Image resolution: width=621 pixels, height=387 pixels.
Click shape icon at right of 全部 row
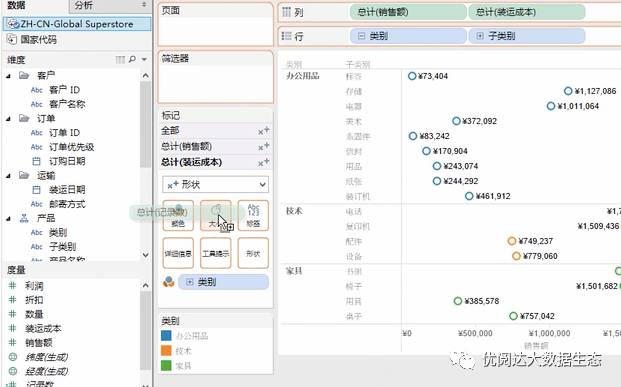[263, 131]
